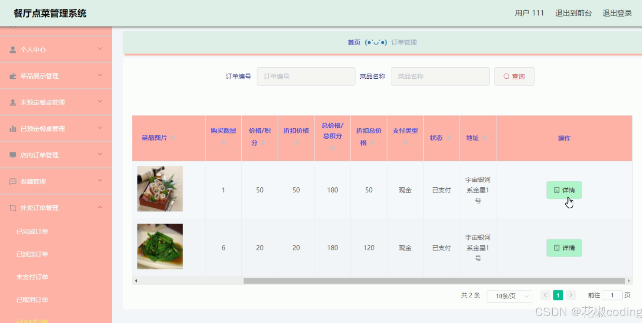Screen dimensions: 644x323
Task: Expand the 个人中心 menu chevron
Action: click(x=100, y=49)
